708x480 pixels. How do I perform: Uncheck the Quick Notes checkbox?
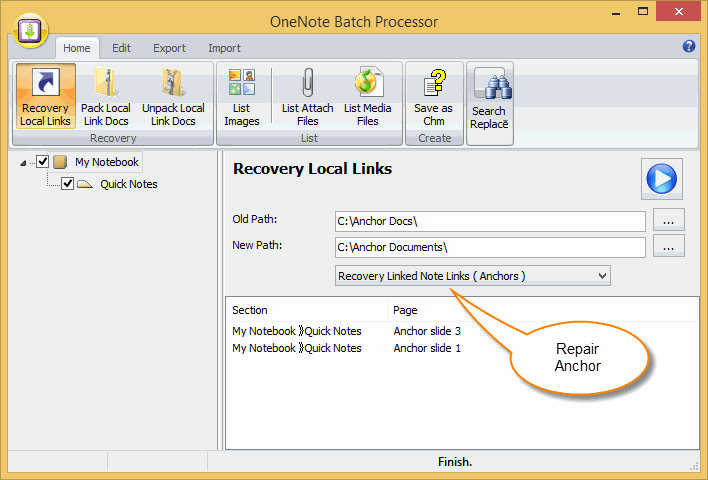pyautogui.click(x=67, y=183)
